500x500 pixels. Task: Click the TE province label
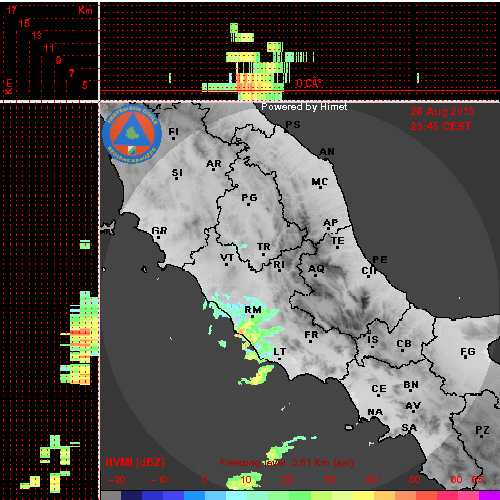click(x=338, y=240)
